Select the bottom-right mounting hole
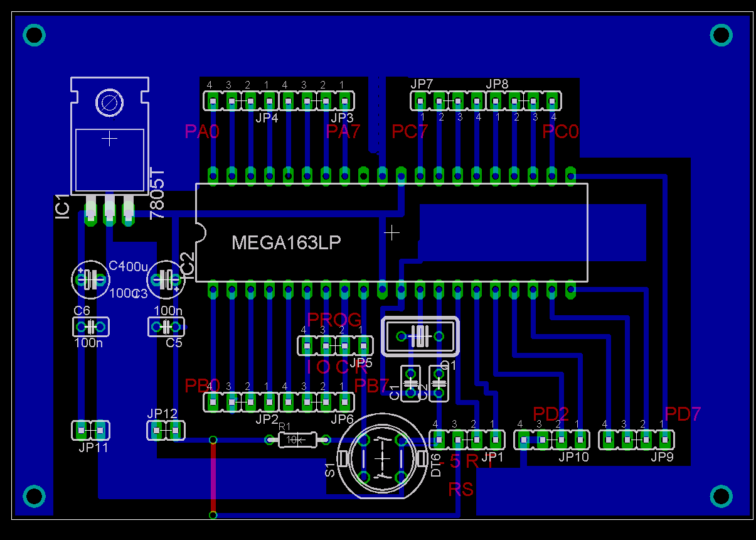The width and height of the screenshot is (756, 540). (x=721, y=497)
